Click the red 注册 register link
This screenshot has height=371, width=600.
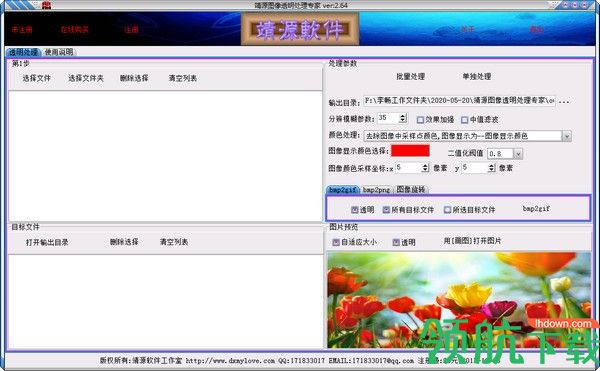131,29
